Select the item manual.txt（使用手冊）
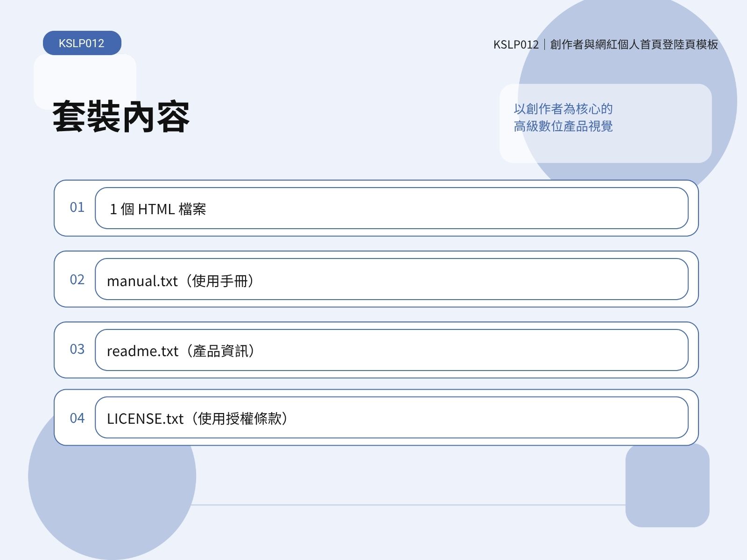 pyautogui.click(x=392, y=279)
